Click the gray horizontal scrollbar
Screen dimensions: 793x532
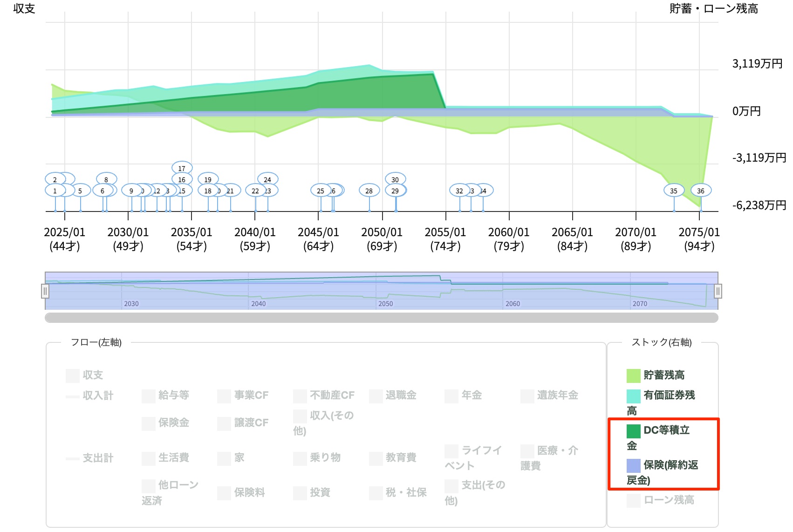click(x=381, y=318)
